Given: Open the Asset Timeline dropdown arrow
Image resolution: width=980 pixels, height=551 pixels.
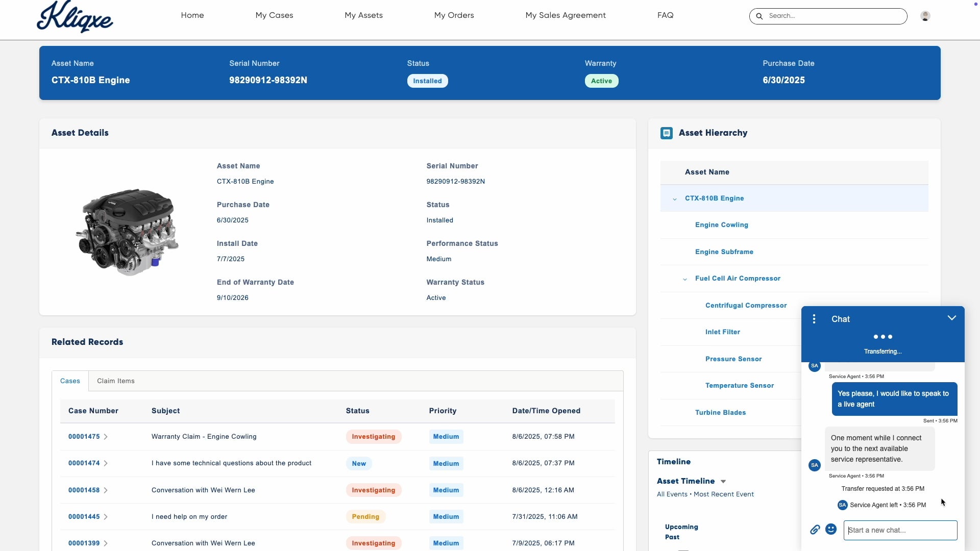Looking at the screenshot, I should click(x=723, y=482).
